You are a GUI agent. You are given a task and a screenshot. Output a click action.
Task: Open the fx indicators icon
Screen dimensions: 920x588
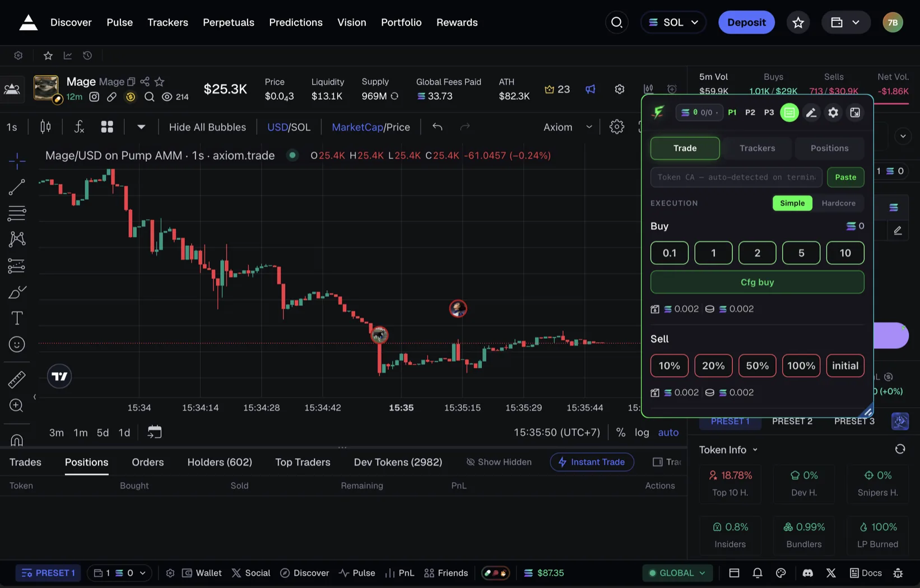click(x=79, y=127)
